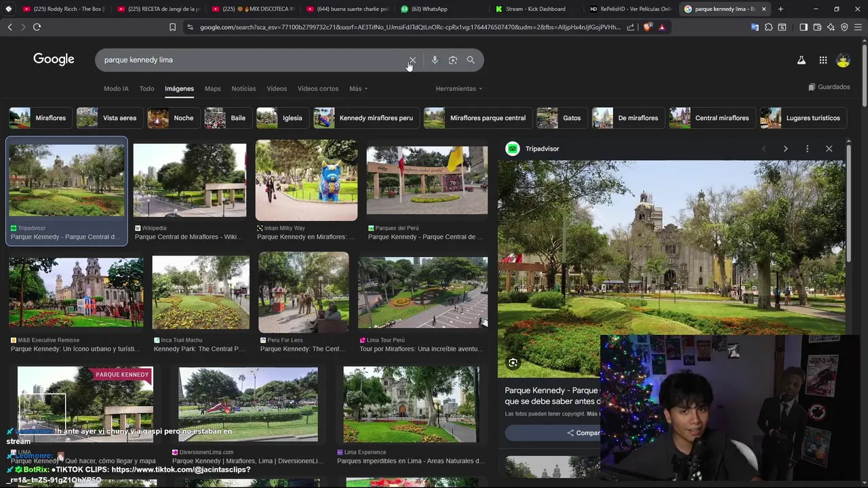Expand the Herramientas tools dropdown
The image size is (868, 488).
(x=459, y=89)
